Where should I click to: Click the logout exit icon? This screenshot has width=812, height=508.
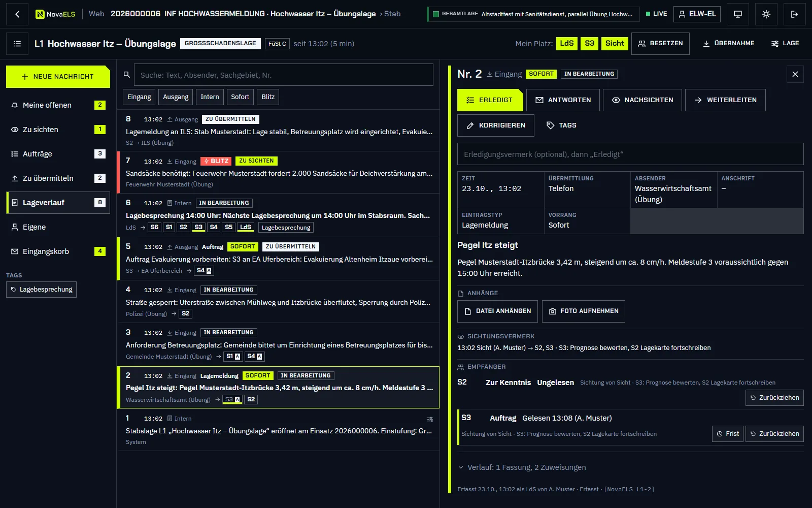[x=795, y=14]
